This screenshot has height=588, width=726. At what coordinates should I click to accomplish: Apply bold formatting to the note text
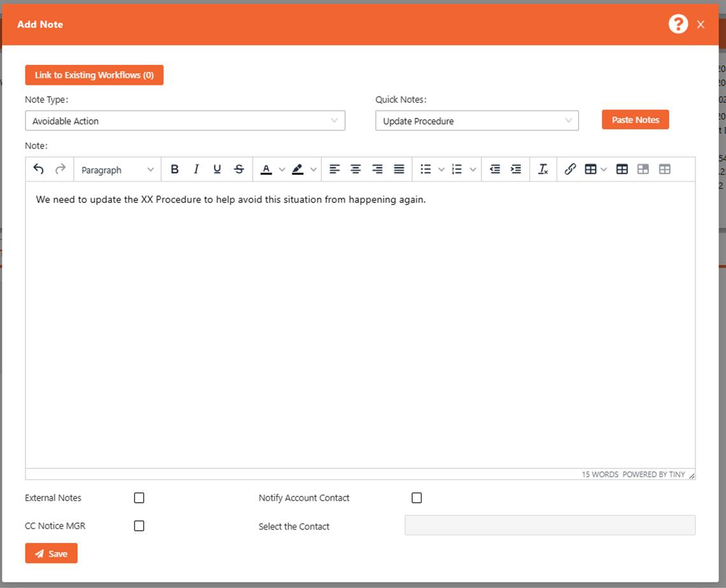[x=174, y=169]
